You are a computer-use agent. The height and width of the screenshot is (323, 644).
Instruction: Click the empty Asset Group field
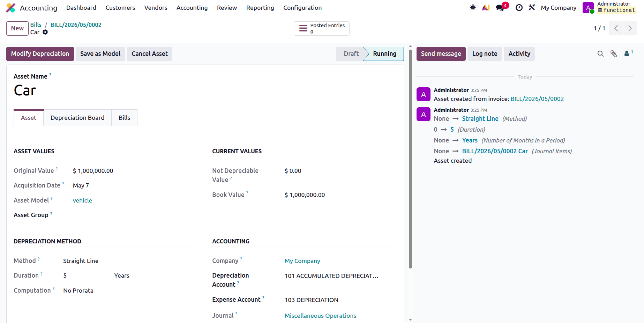(x=135, y=215)
